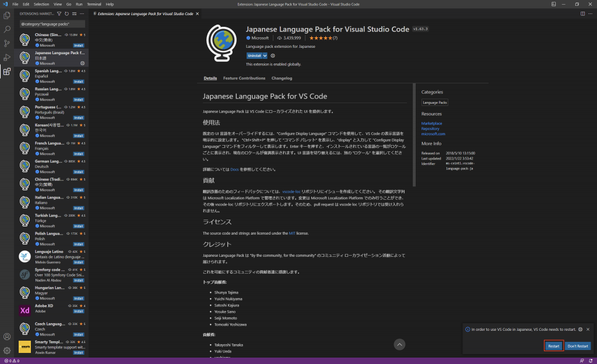
Task: Click the Adobe XD extension icon
Action: click(24, 310)
